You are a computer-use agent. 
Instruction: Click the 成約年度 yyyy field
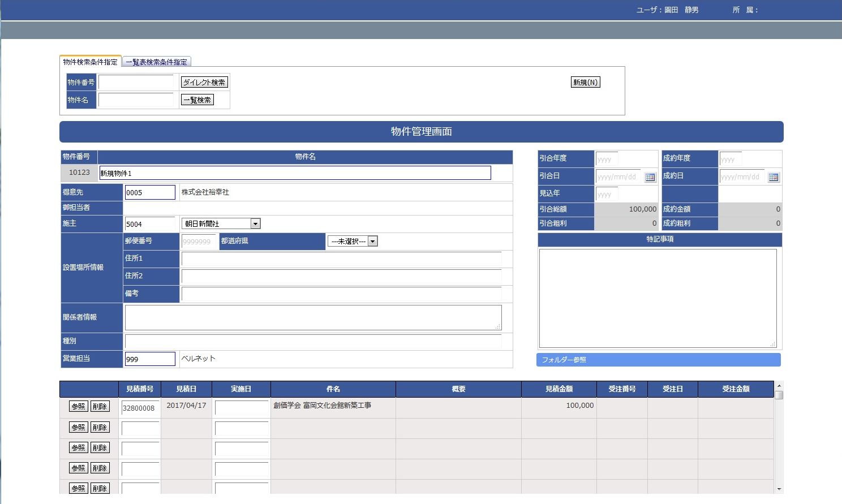tap(731, 159)
